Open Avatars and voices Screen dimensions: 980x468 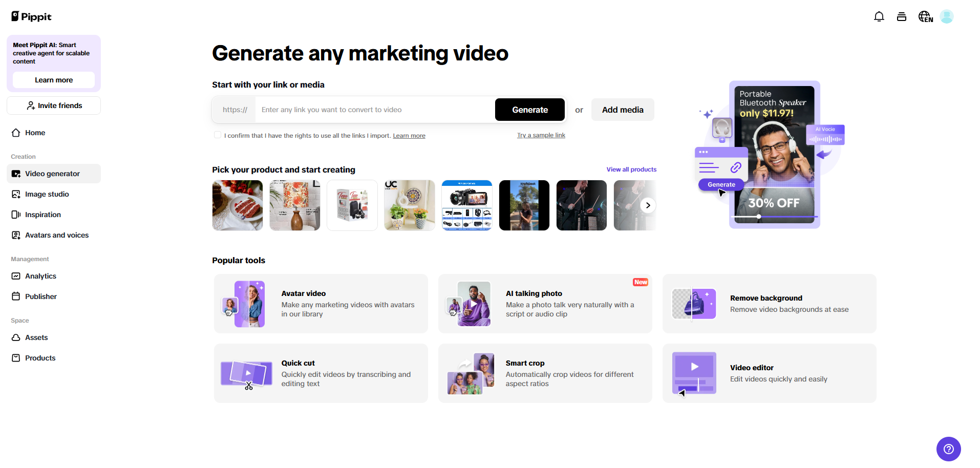tap(54, 235)
